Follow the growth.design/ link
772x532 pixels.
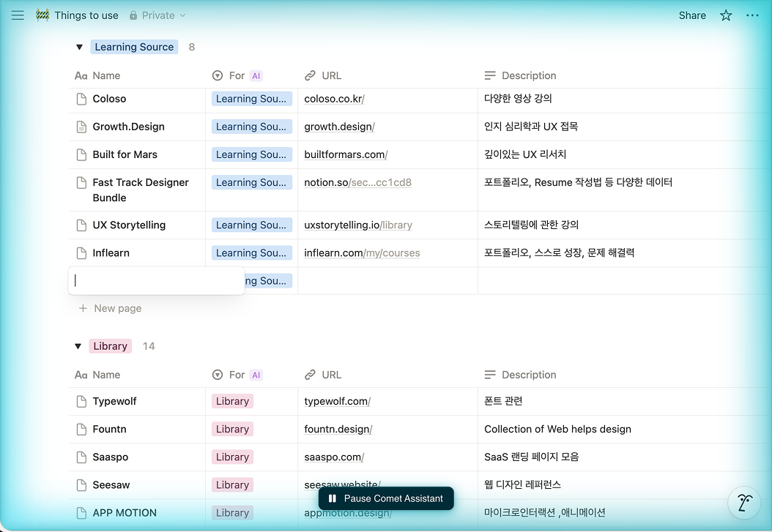click(339, 127)
